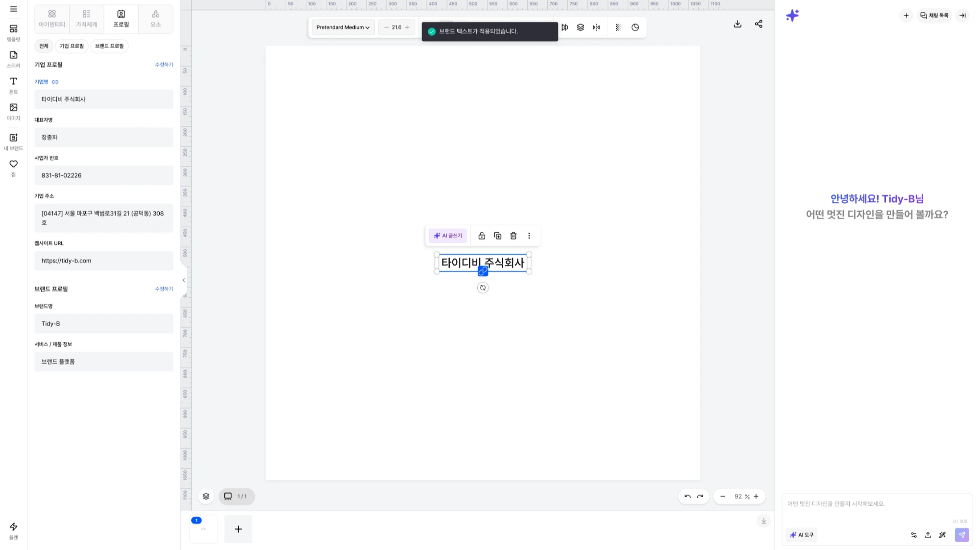Open the 템플릿 templates sidebar icon
980x550 pixels.
pos(13,33)
